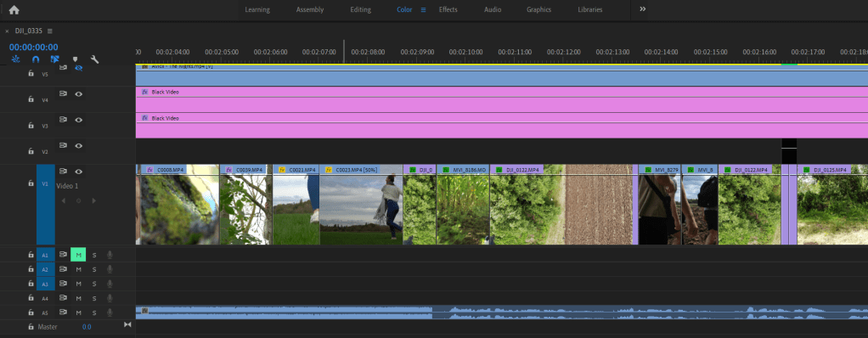Hide track V4 with eye icon
The image size is (868, 338).
tap(79, 94)
